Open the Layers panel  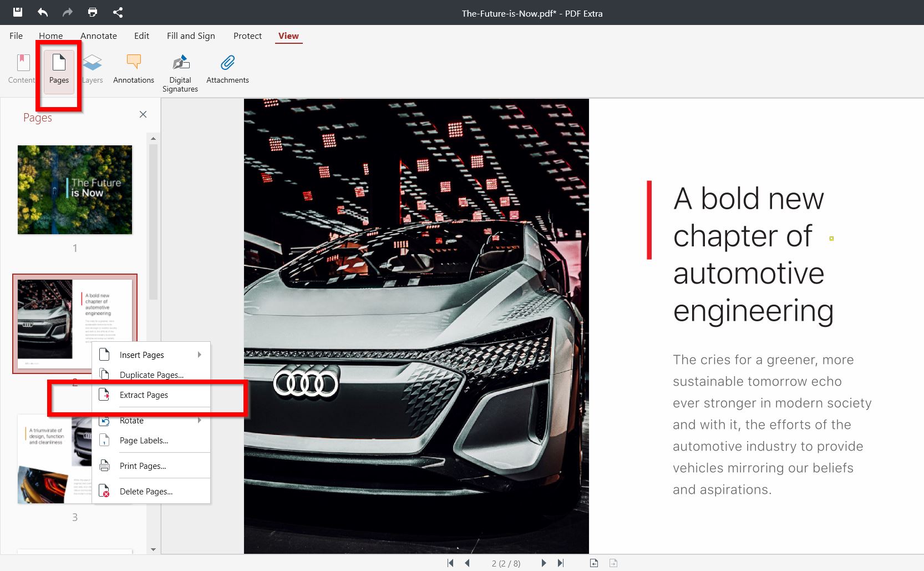click(x=92, y=69)
